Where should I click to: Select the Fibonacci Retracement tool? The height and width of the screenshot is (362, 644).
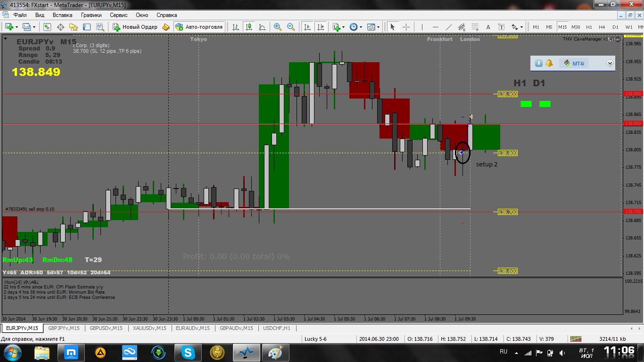pos(475,27)
